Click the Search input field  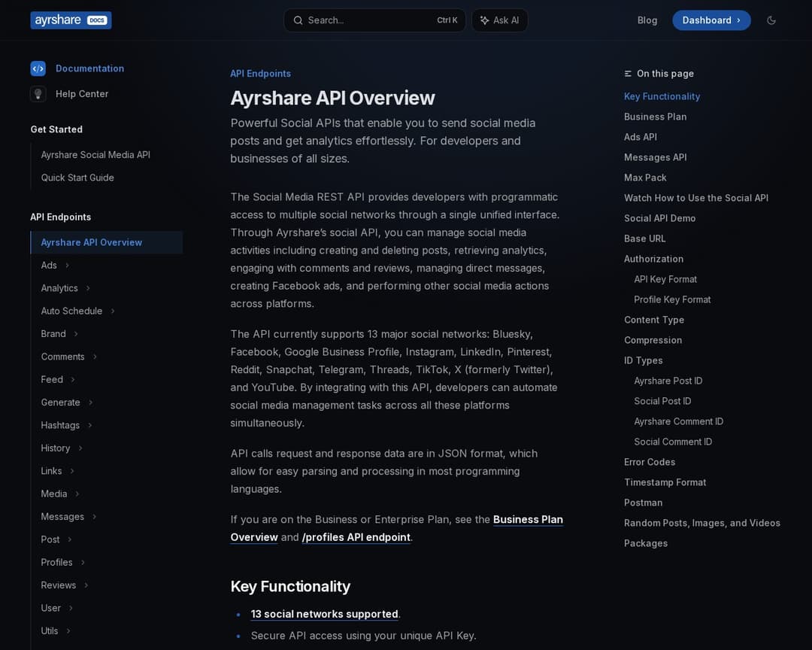click(368, 20)
